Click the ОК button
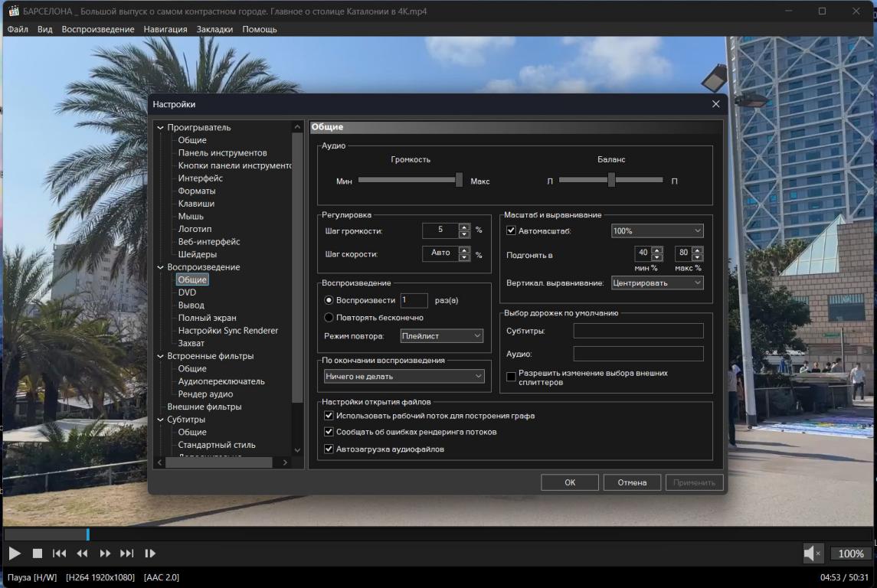Screen dimensions: 877x588 569,482
